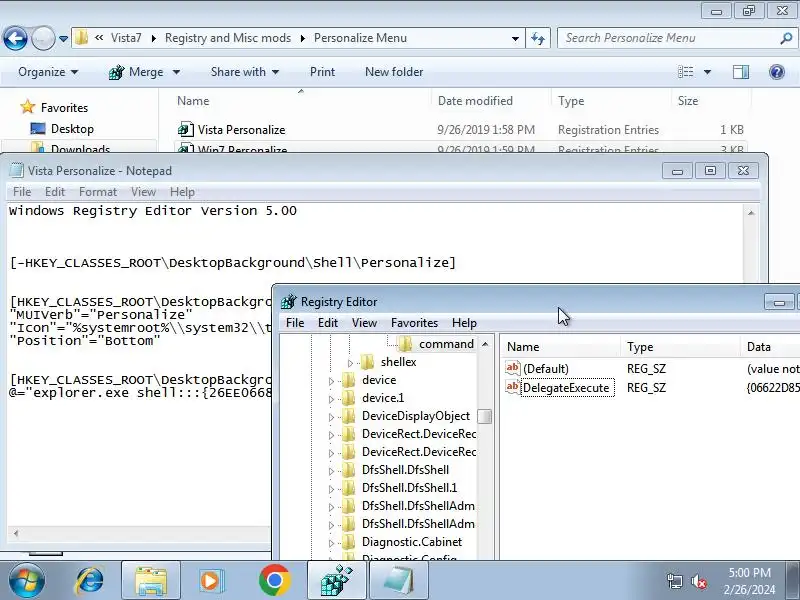
Task: Click the muted volume tray icon
Action: coord(698,581)
